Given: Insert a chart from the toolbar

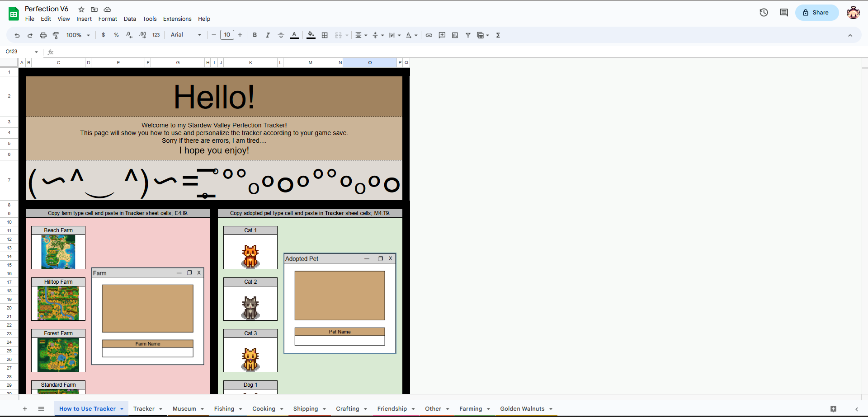Looking at the screenshot, I should pyautogui.click(x=455, y=35).
